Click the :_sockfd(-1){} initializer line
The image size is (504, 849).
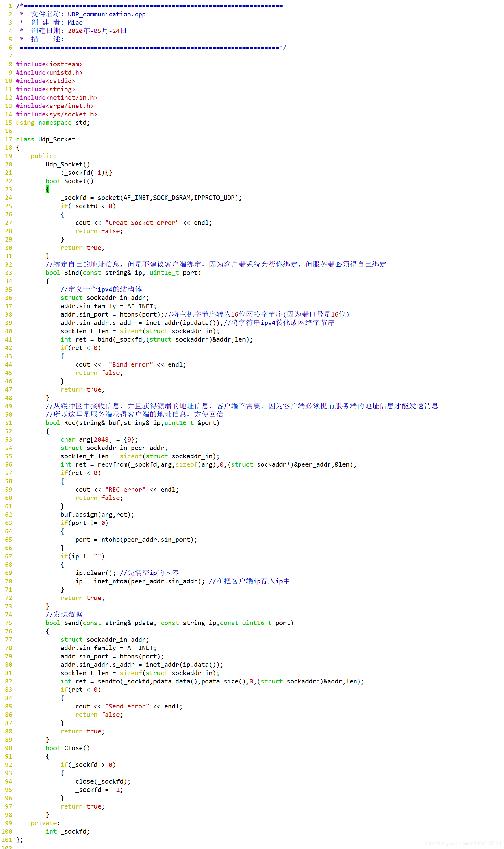click(x=86, y=173)
